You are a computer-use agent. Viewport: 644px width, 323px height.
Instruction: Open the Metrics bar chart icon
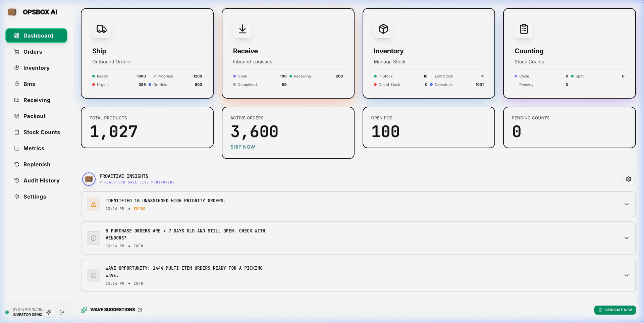[x=17, y=148]
